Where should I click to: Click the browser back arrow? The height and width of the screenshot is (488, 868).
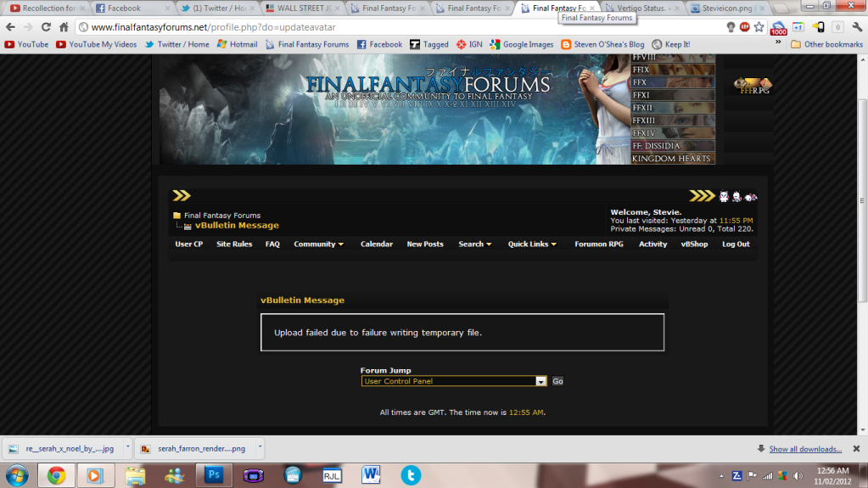[x=10, y=27]
